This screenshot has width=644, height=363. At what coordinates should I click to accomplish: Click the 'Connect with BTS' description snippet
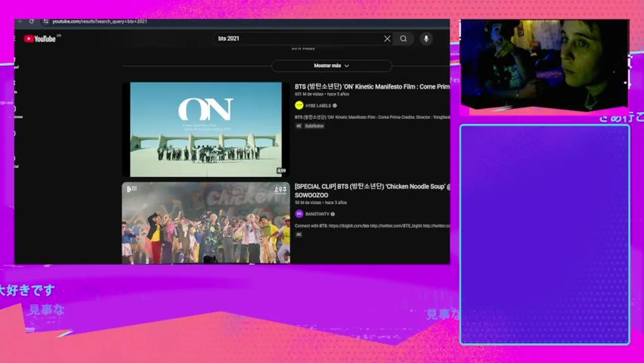coord(372,226)
